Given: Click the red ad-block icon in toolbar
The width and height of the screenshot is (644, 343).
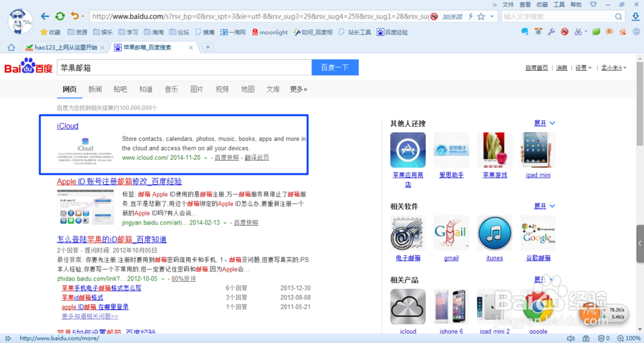Looking at the screenshot, I should click(565, 32).
